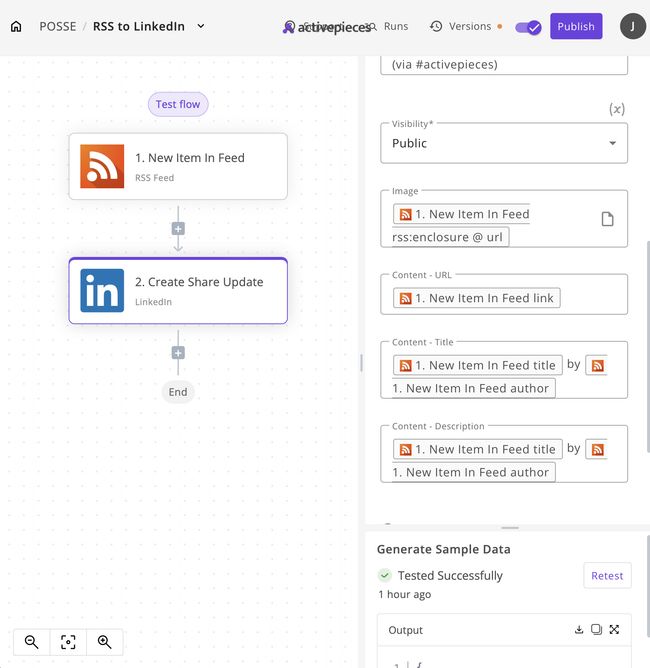Screen dimensions: 650x668
Task: Click the Generate Sample Data heading
Action: click(443, 550)
